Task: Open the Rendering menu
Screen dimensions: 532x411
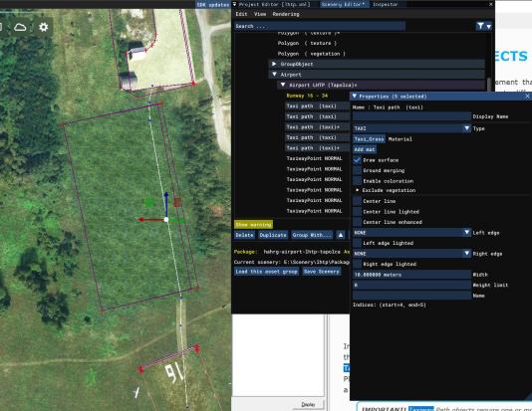Action: click(286, 14)
